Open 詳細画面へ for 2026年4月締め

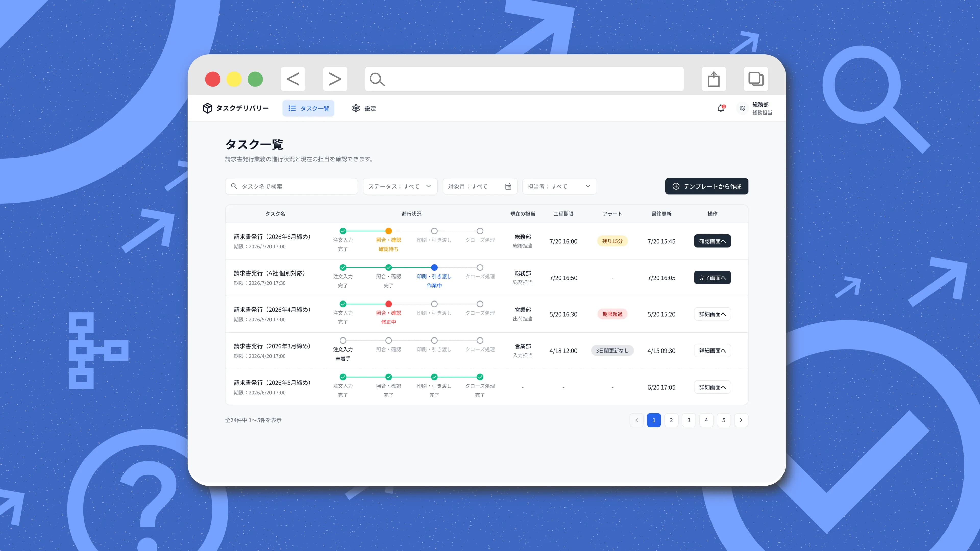(x=712, y=314)
